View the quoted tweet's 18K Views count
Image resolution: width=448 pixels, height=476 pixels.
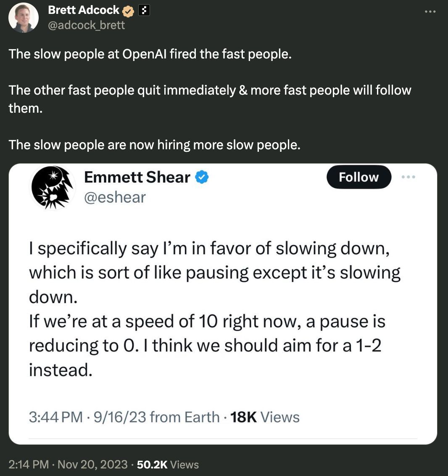265,417
